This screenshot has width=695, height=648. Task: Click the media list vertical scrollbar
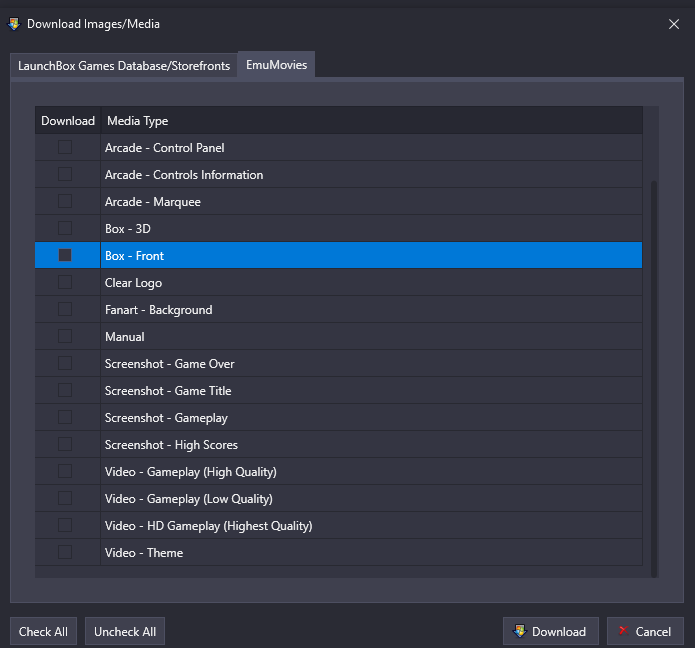pos(654,379)
